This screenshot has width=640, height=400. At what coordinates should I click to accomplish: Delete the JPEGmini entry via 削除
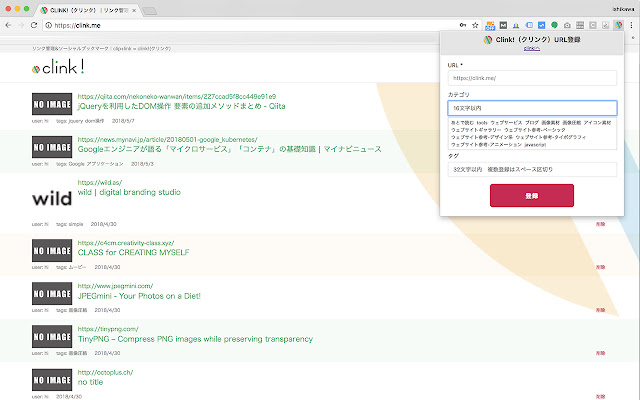pyautogui.click(x=600, y=310)
